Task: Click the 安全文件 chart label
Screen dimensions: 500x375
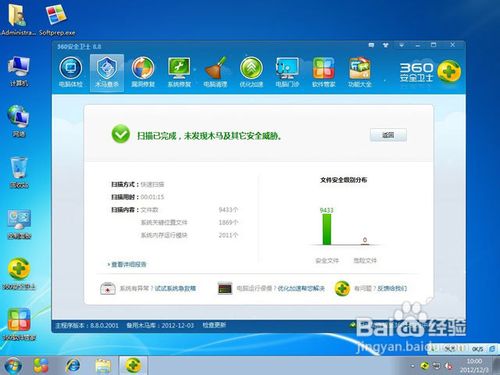Action: (327, 260)
